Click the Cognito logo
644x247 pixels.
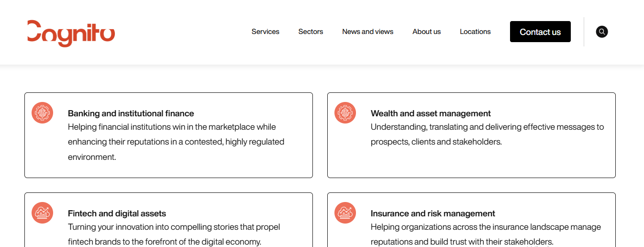[71, 34]
